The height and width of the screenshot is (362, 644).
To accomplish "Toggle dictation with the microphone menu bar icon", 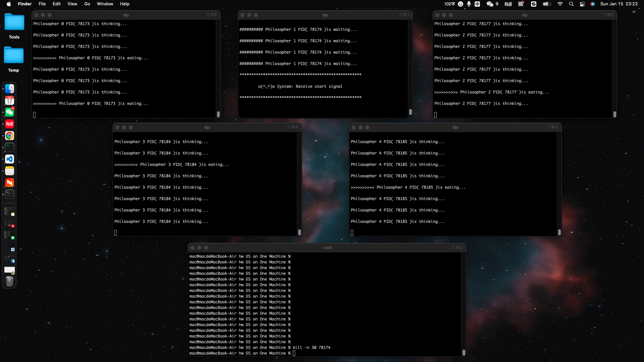I will [469, 4].
